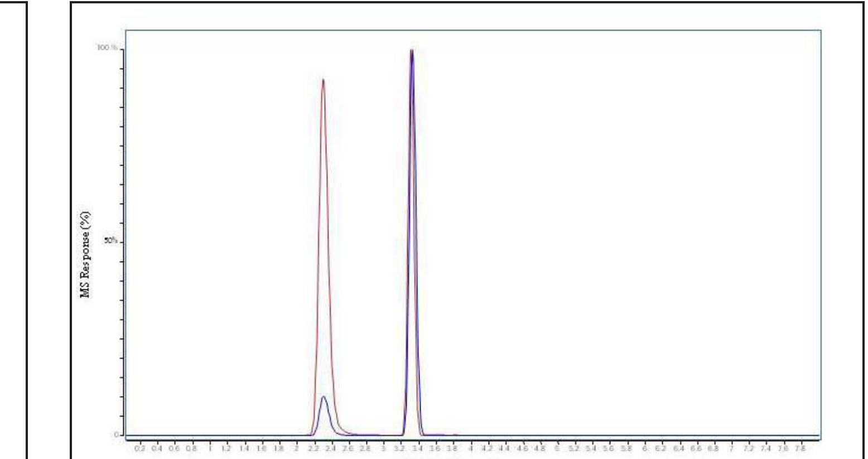Click the "5.2" x-axis tick label
Screen dimensions: 868x459
click(575, 448)
